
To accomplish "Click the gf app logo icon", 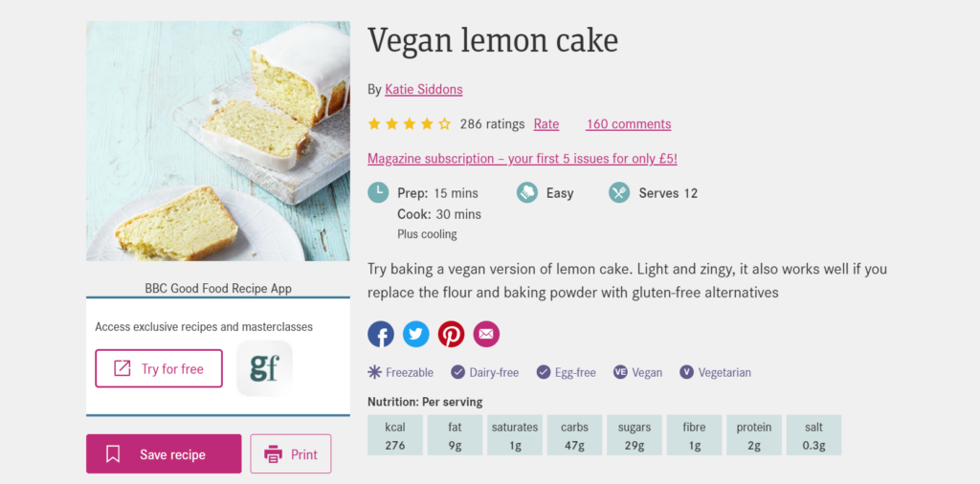I will 264,368.
